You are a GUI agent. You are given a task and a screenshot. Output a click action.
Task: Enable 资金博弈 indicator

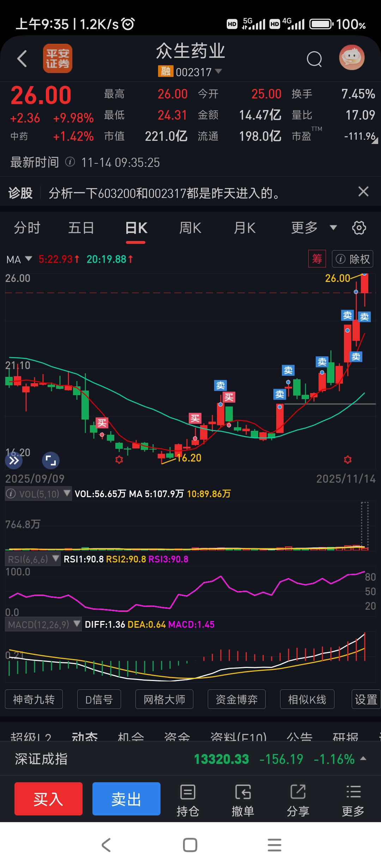(x=237, y=699)
